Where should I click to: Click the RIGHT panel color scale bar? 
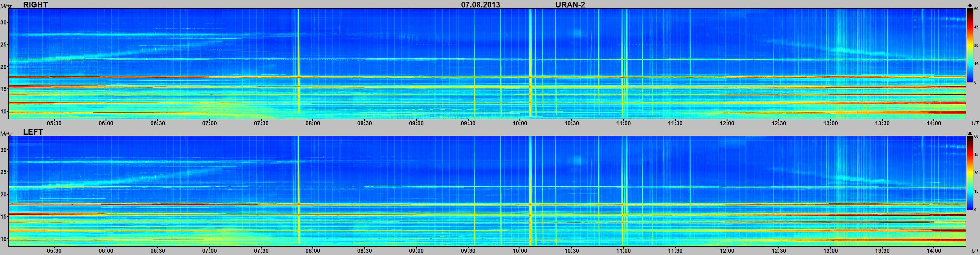tap(970, 46)
